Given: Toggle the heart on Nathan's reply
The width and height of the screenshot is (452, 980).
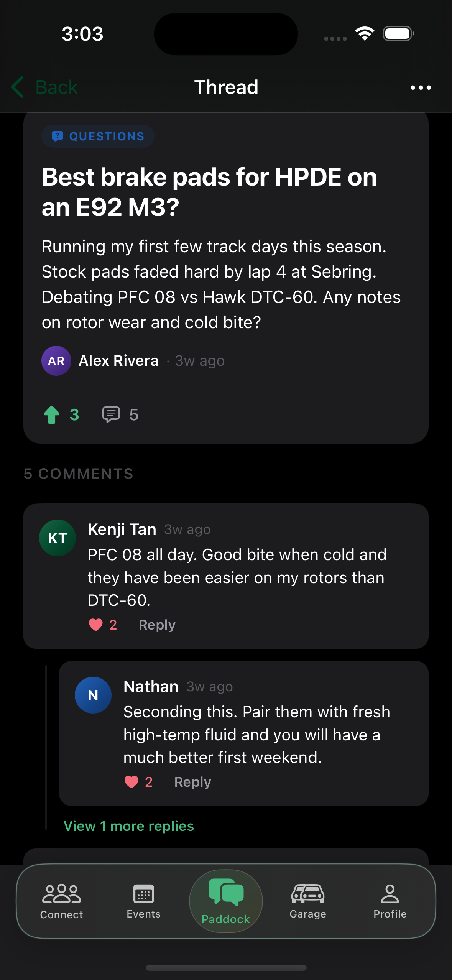Looking at the screenshot, I should pyautogui.click(x=131, y=782).
